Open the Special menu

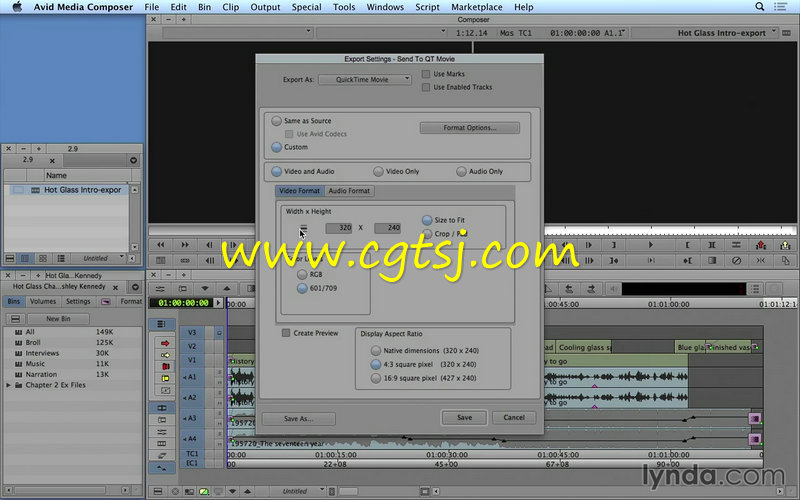click(x=306, y=7)
